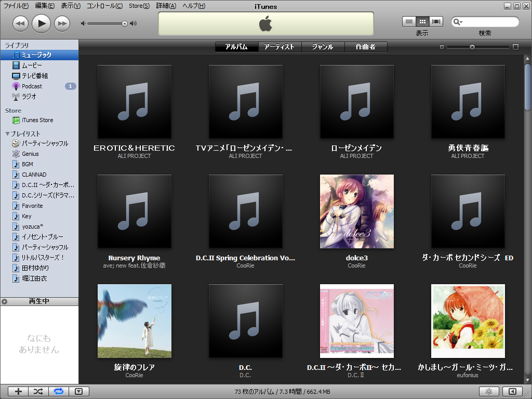
Task: Open Podcast in the library
Action: (x=39, y=86)
